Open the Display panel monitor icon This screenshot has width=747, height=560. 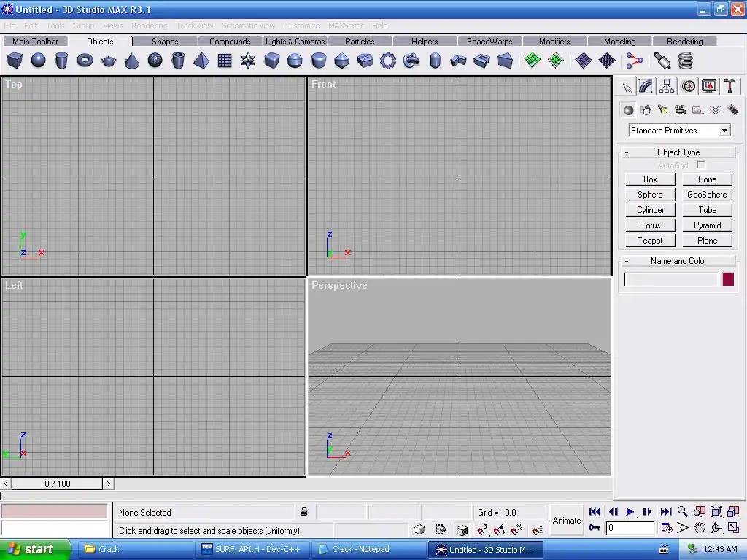pyautogui.click(x=709, y=86)
